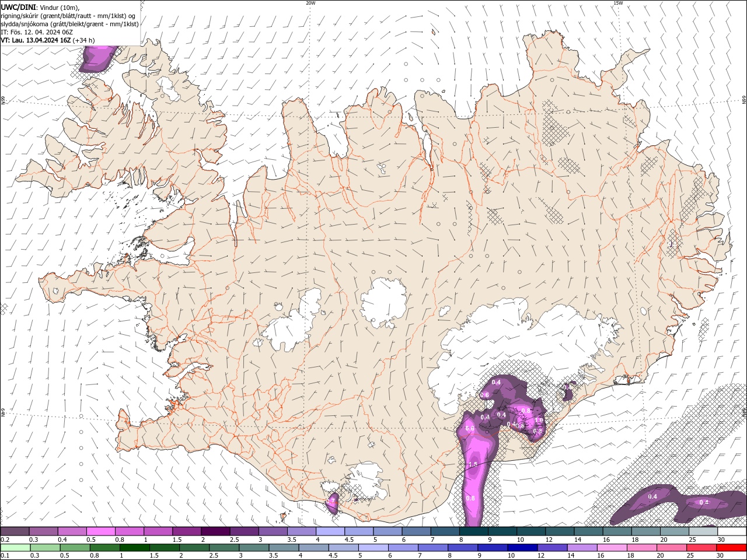Pick the darkest purple 2–2.5 upper legend swatch

tap(215, 531)
